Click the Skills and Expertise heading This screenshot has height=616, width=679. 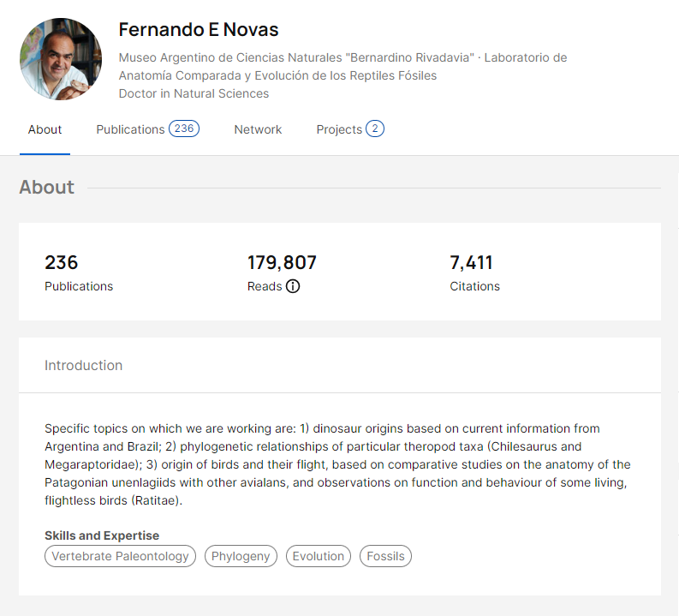click(x=102, y=535)
